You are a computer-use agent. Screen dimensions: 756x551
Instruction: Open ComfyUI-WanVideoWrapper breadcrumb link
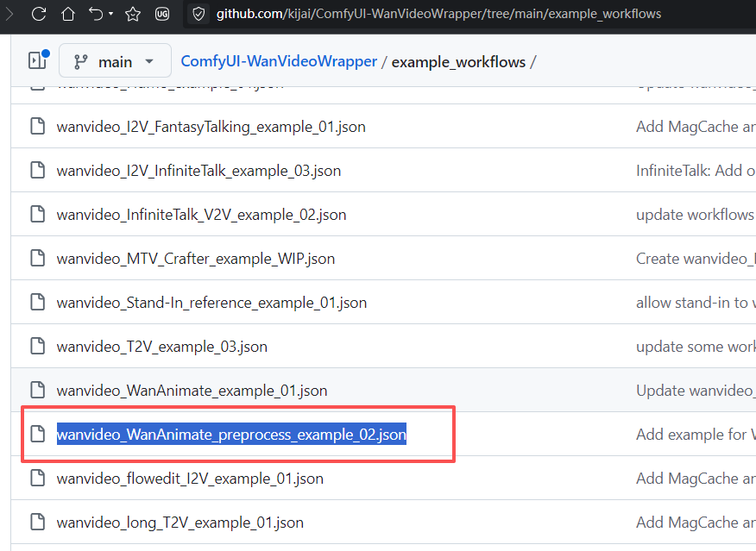point(279,61)
